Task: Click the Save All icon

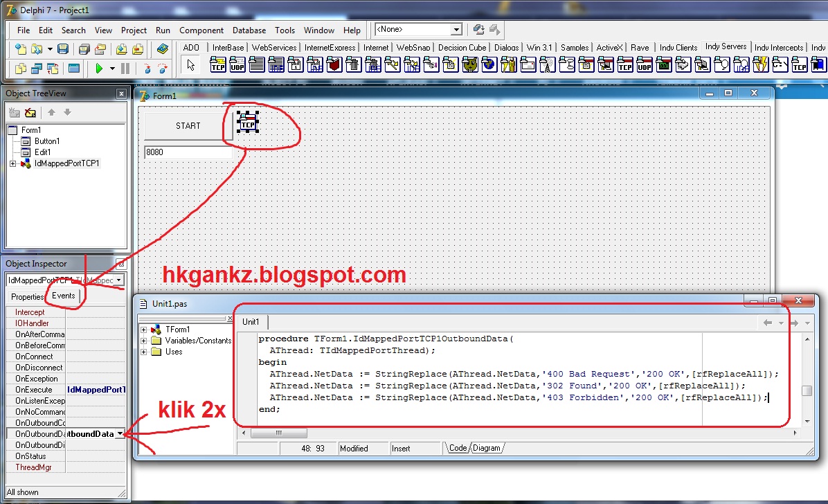Action: 84,49
